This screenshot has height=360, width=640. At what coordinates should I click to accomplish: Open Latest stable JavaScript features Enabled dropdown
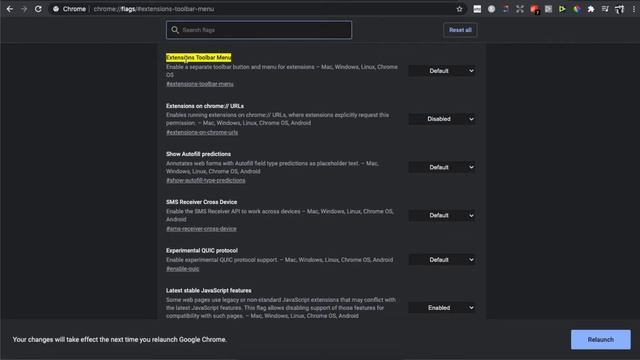click(442, 308)
